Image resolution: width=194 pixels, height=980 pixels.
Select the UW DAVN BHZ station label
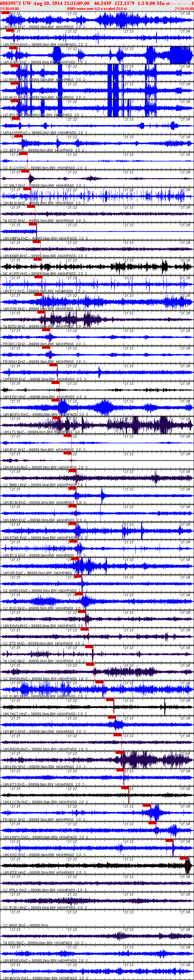[x=45, y=626]
